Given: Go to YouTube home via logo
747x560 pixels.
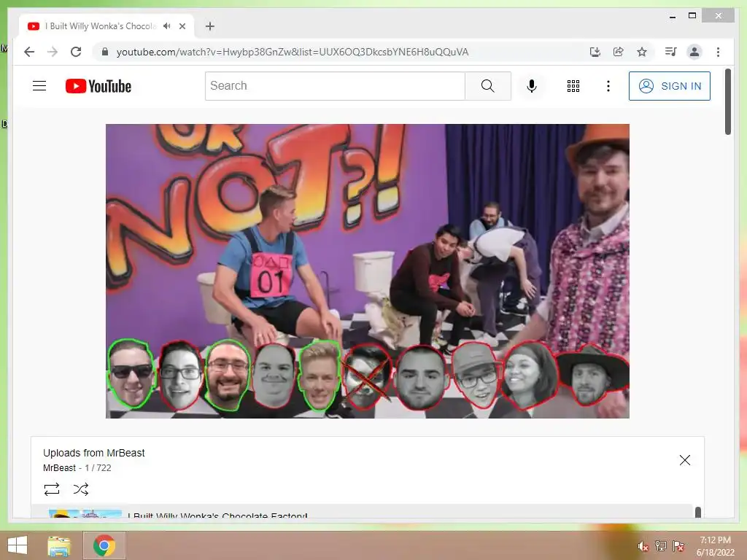Looking at the screenshot, I should [98, 86].
